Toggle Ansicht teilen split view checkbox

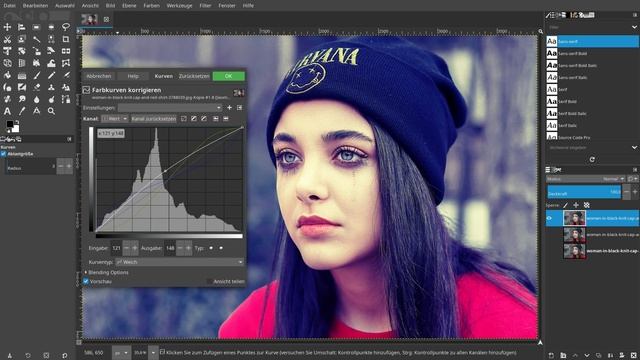click(210, 281)
